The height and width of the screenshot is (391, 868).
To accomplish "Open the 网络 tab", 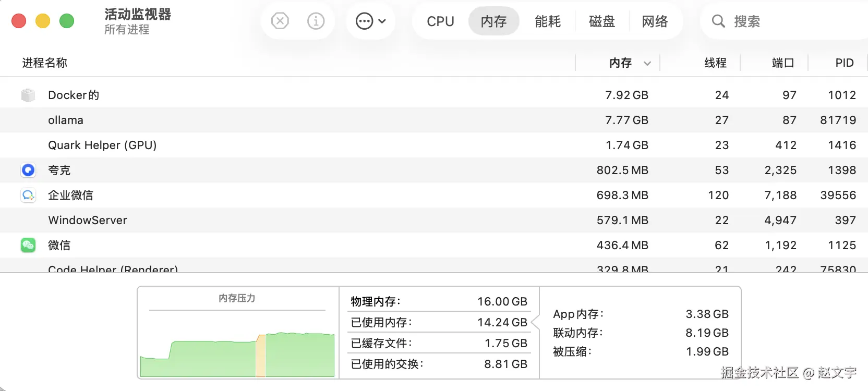I will (655, 21).
